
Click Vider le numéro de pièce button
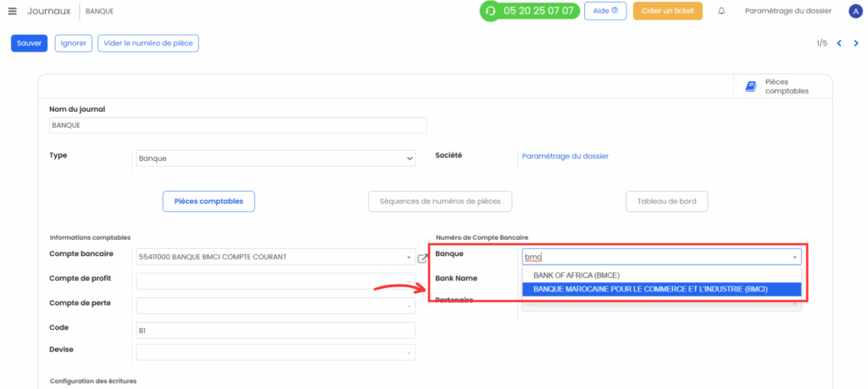147,43
